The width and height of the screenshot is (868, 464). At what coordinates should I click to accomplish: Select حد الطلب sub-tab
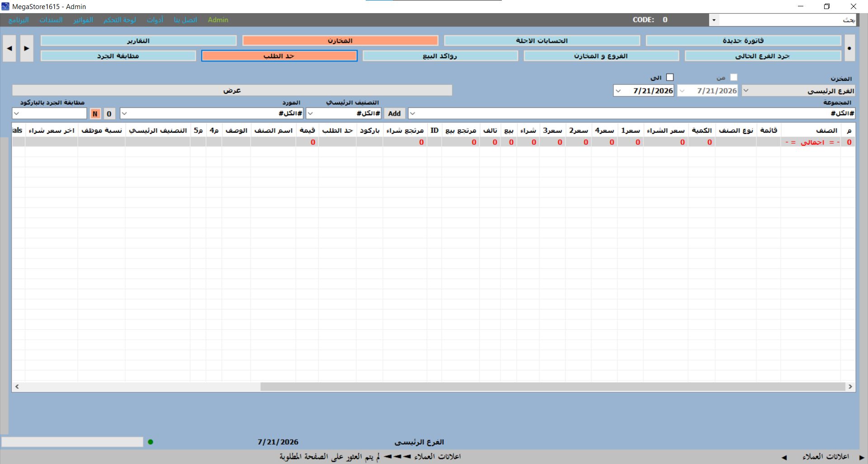(279, 56)
